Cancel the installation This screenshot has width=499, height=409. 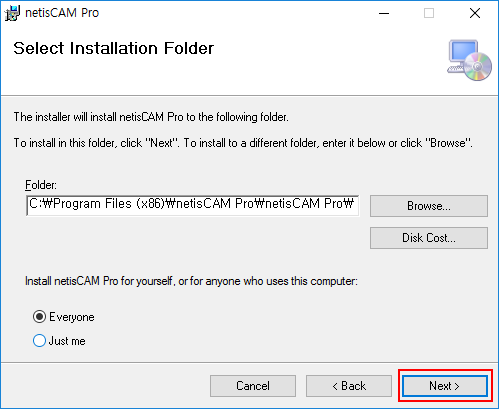253,386
